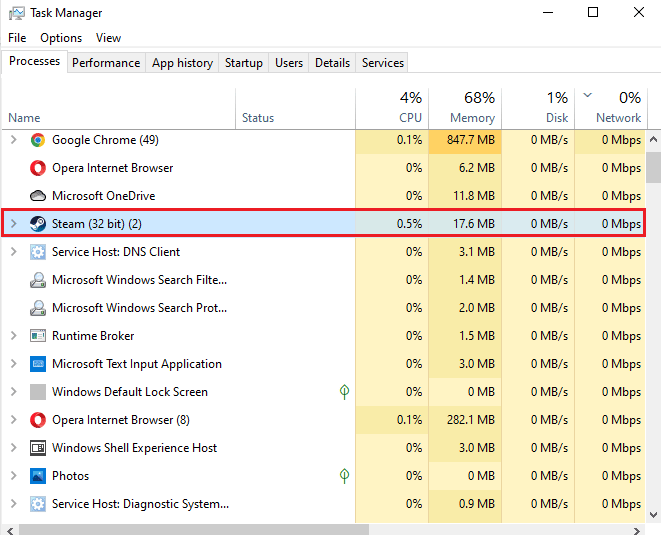Click the Service Host: DNS Client gear icon
The height and width of the screenshot is (535, 661).
[38, 252]
